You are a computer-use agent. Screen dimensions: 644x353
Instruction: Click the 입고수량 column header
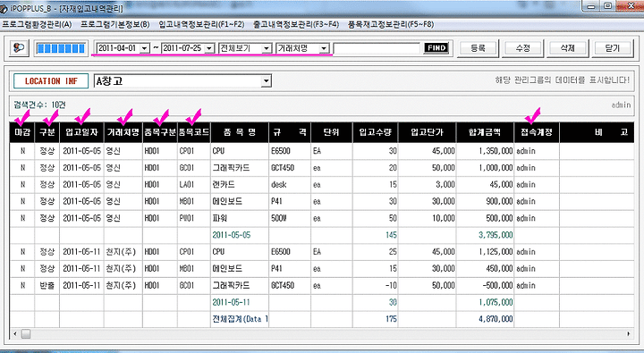375,132
